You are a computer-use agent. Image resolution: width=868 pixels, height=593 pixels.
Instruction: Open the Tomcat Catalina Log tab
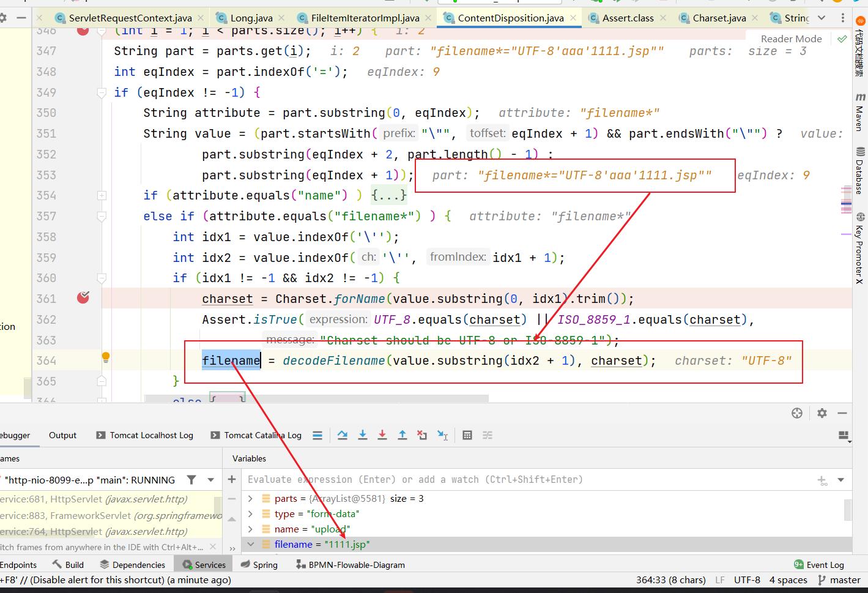tap(256, 435)
